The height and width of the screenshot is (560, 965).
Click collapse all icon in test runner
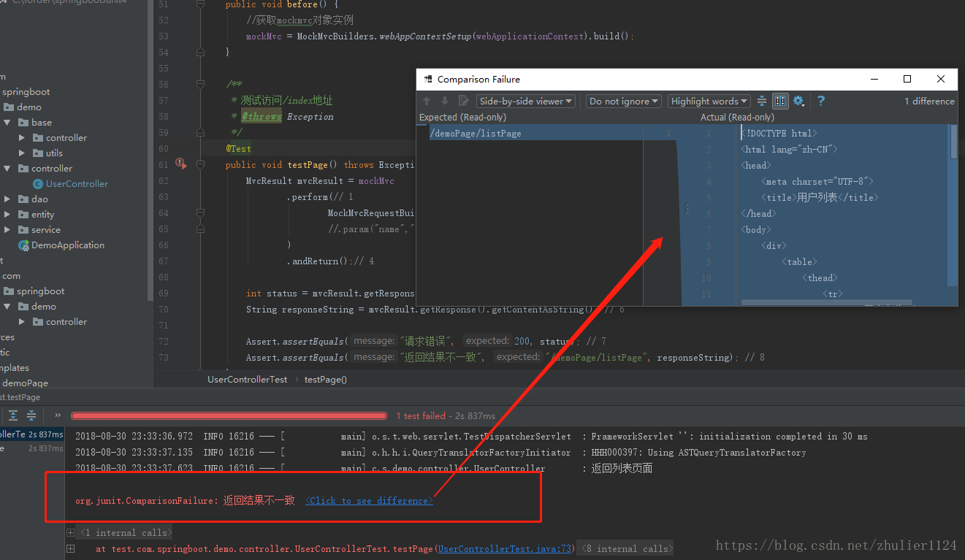pos(31,415)
